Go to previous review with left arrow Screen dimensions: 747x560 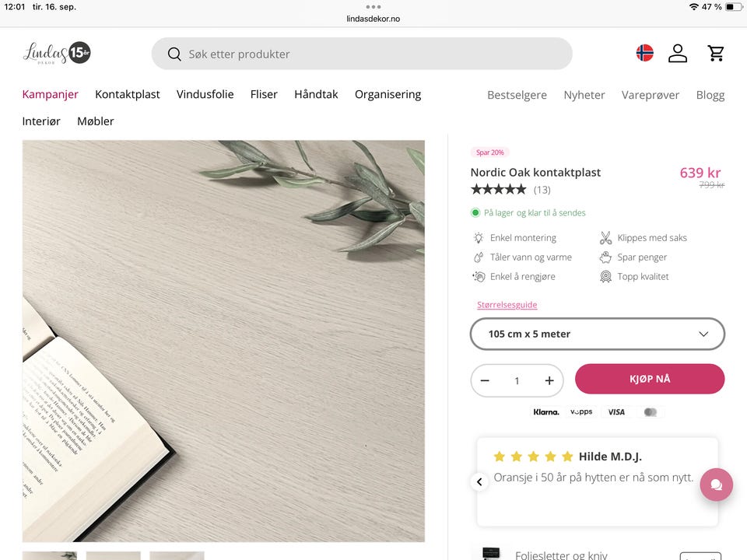[479, 482]
